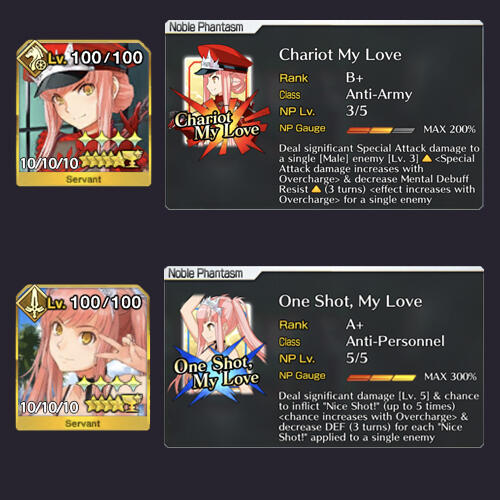Click the Servant label under top portrait

(83, 179)
